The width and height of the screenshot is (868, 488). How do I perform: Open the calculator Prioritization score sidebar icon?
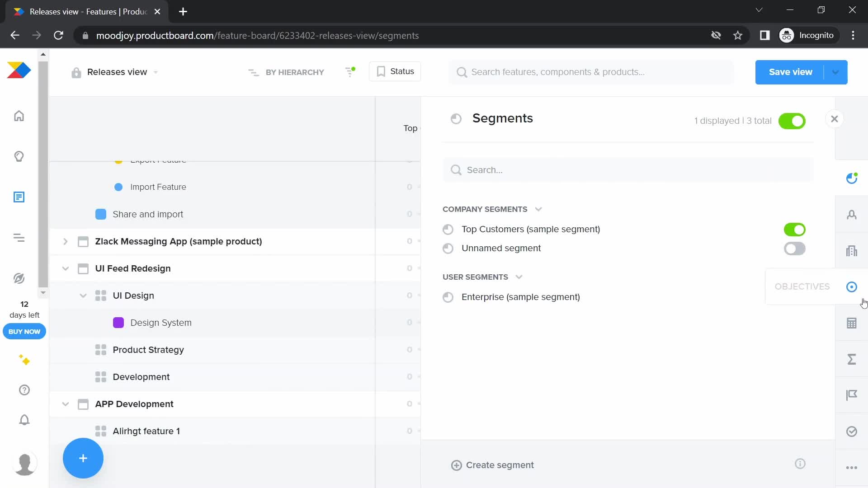point(852,323)
